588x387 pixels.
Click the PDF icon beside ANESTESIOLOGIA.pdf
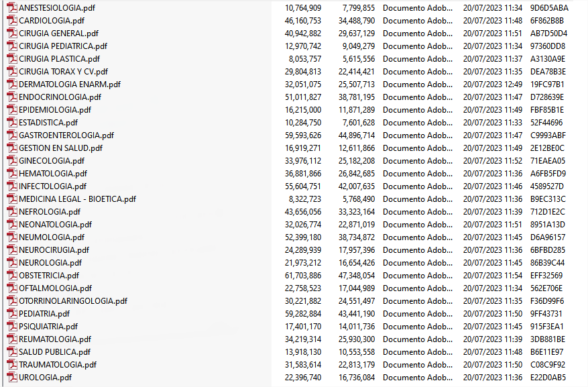click(x=11, y=8)
